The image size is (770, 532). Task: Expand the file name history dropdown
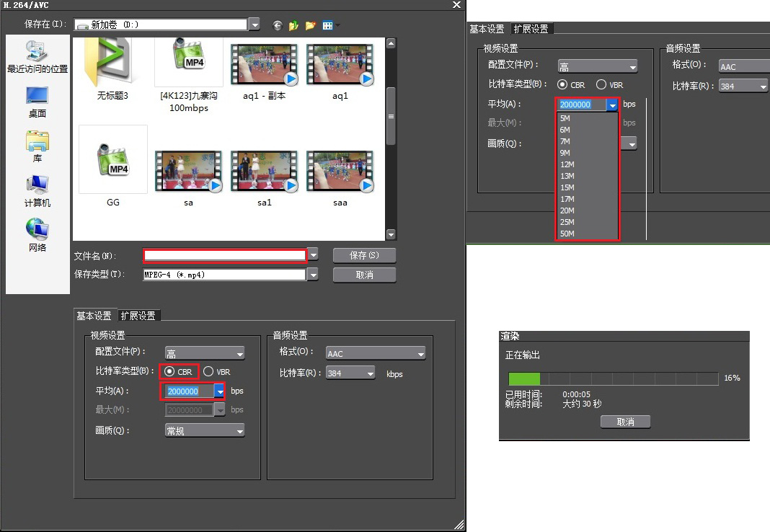click(x=313, y=254)
